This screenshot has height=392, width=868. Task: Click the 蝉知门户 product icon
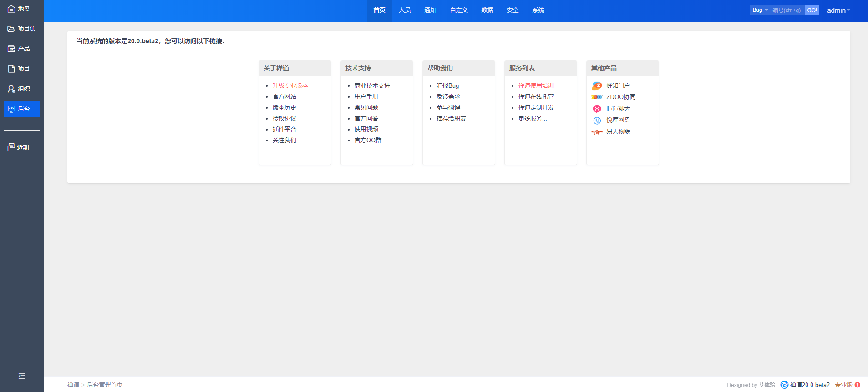point(597,86)
